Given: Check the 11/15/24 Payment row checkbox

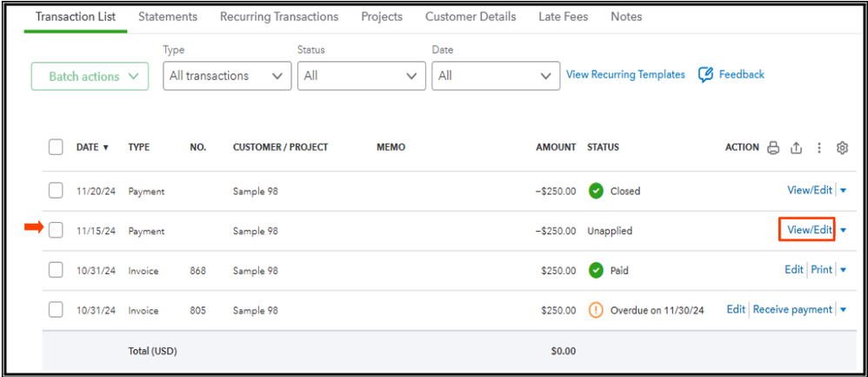Looking at the screenshot, I should (56, 231).
